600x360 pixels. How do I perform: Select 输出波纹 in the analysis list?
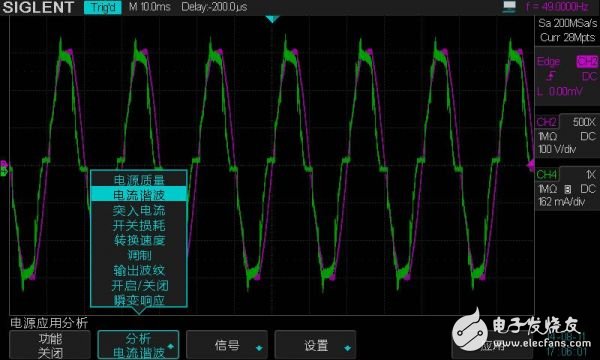tap(139, 270)
